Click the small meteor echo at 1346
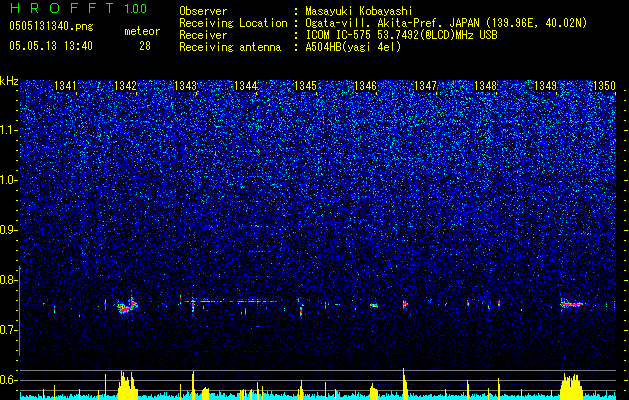Viewport: 629px width, 400px height. 374,306
